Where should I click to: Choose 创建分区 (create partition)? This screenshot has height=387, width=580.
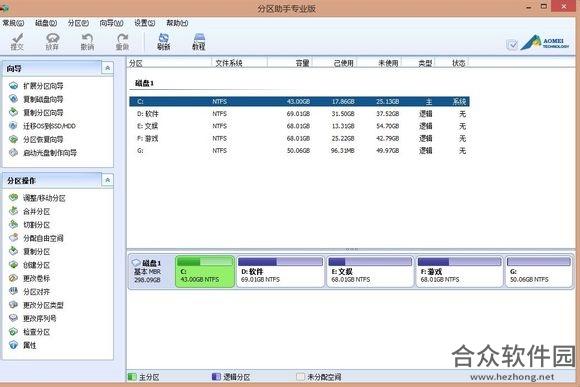point(30,265)
